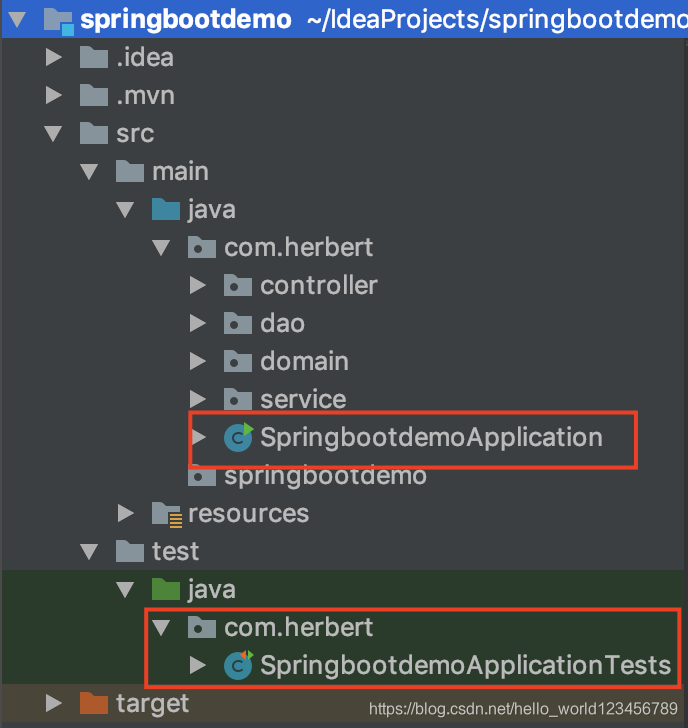Viewport: 688px width, 728px height.
Task: Click the springbootdemo project module icon
Action: (x=58, y=20)
